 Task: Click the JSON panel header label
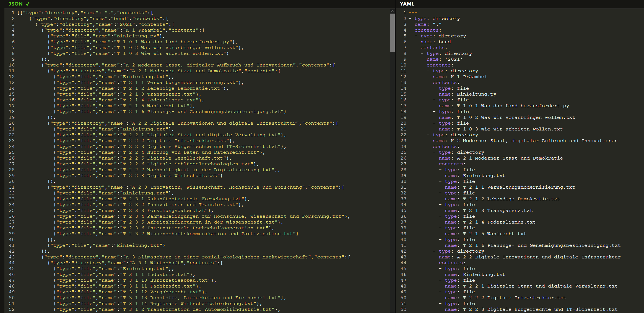pyautogui.click(x=15, y=4)
